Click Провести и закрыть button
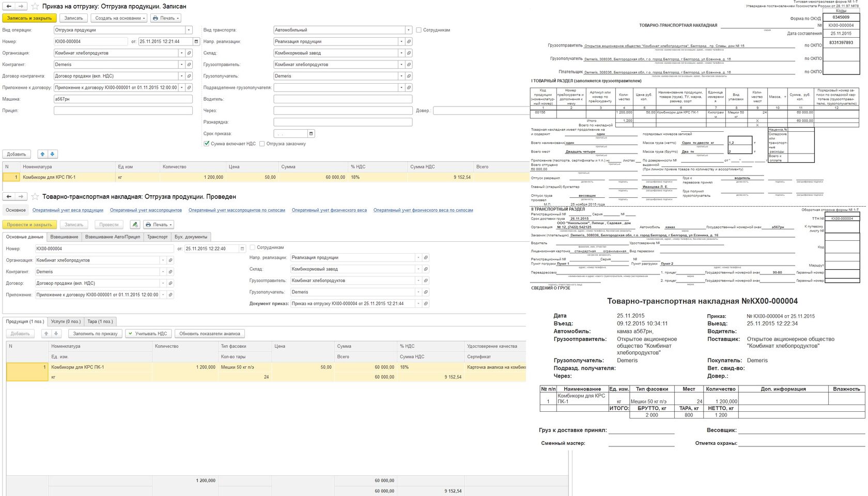This screenshot has width=868, height=496. click(x=29, y=225)
